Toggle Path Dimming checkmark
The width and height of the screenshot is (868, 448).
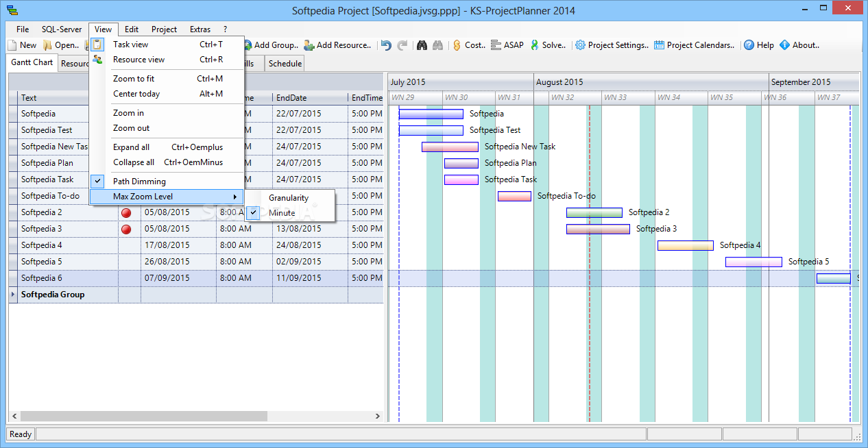pos(98,182)
